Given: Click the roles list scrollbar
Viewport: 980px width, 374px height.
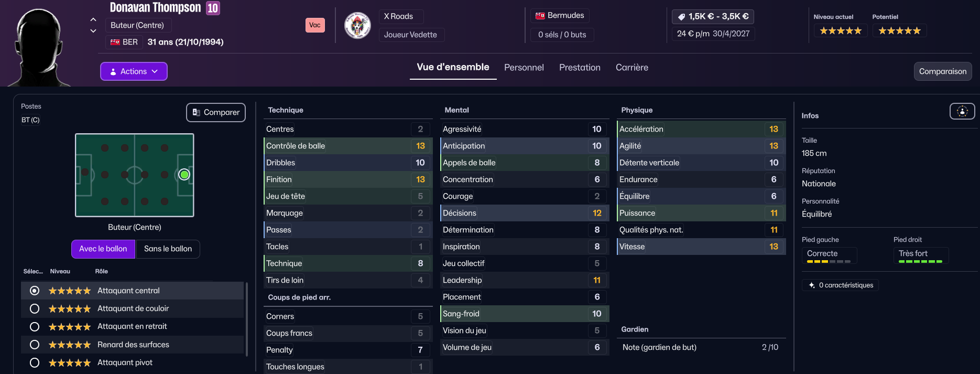Looking at the screenshot, I should [x=247, y=320].
